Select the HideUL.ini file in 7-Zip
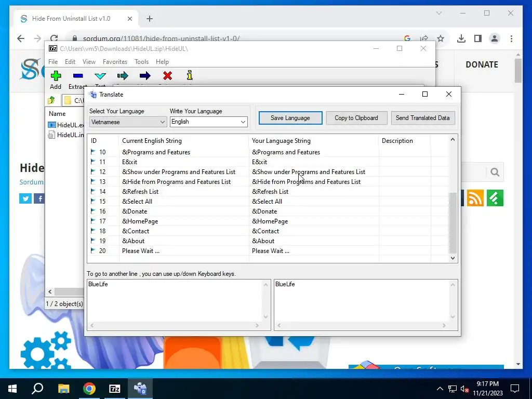532x399 pixels. coord(66,135)
